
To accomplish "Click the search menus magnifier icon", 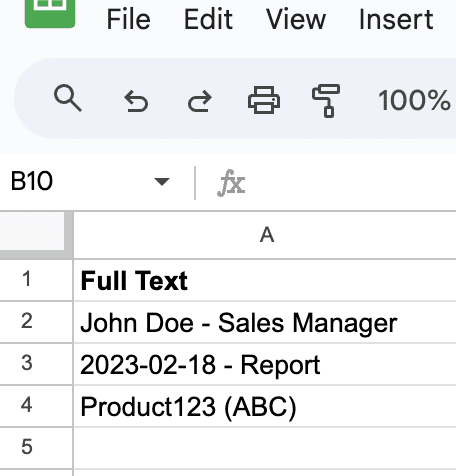I will [68, 98].
